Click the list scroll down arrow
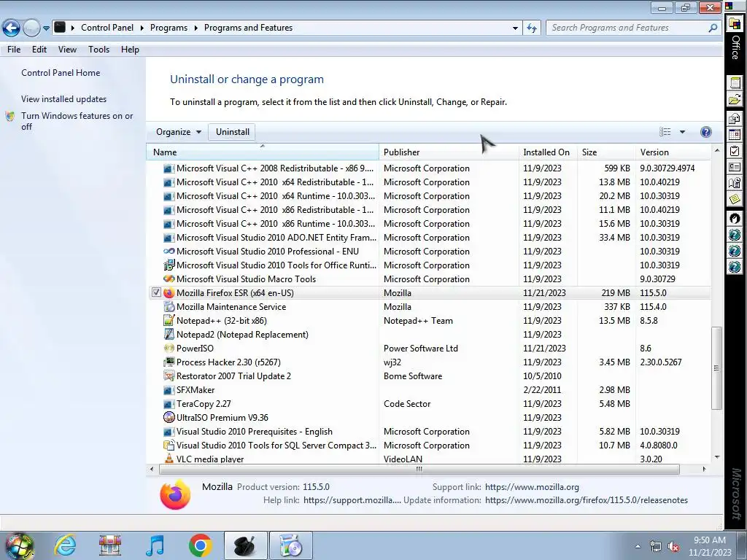The image size is (747, 560). click(x=716, y=457)
